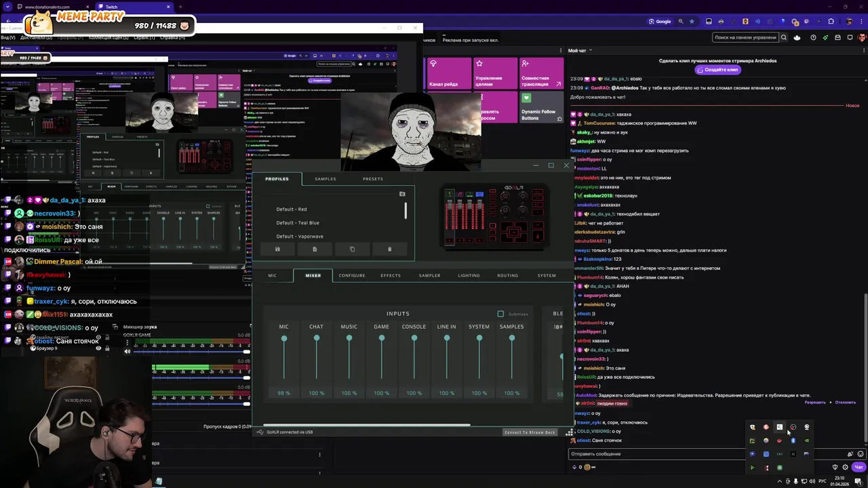Click the profile list scrollbar in GoXLR
The height and width of the screenshot is (488, 868).
(x=406, y=210)
